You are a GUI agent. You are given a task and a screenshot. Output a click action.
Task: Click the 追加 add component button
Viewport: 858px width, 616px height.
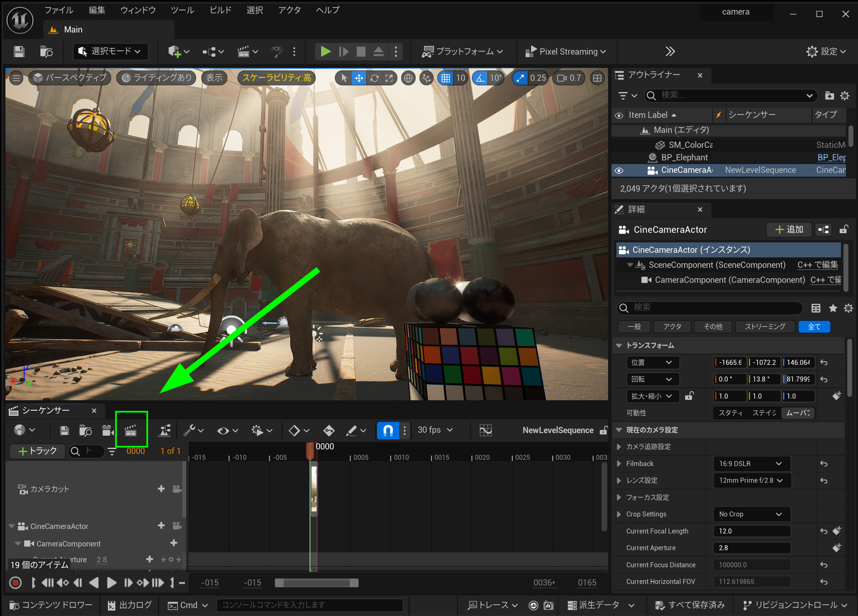[x=789, y=229]
